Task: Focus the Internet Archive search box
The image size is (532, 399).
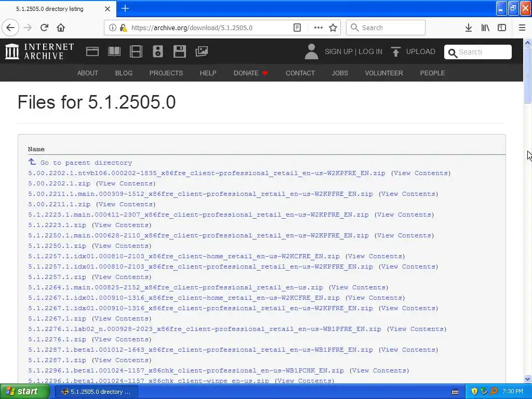Action: pyautogui.click(x=478, y=52)
